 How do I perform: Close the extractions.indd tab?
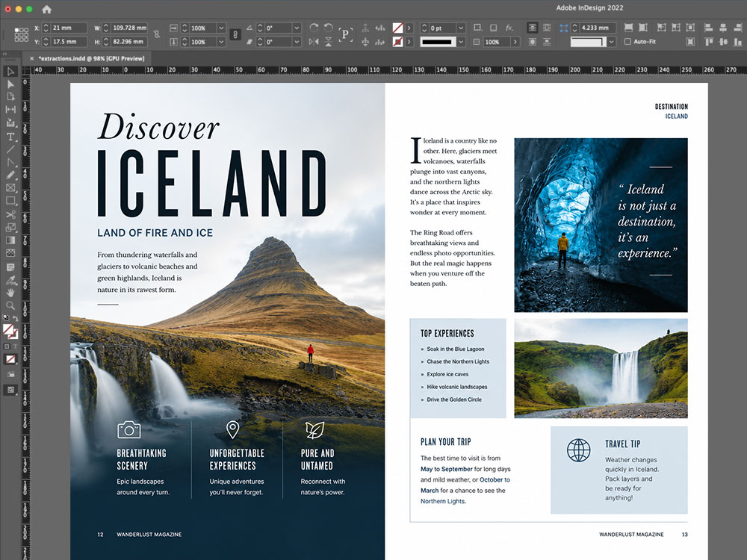tap(31, 58)
